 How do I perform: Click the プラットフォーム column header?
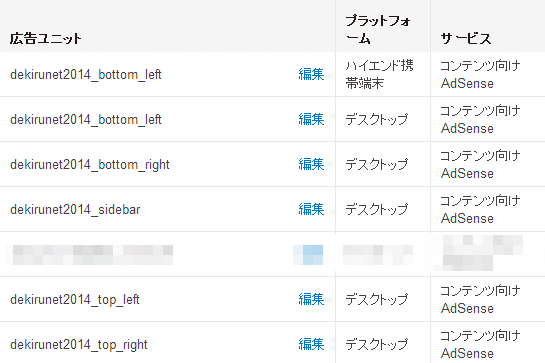pos(378,29)
